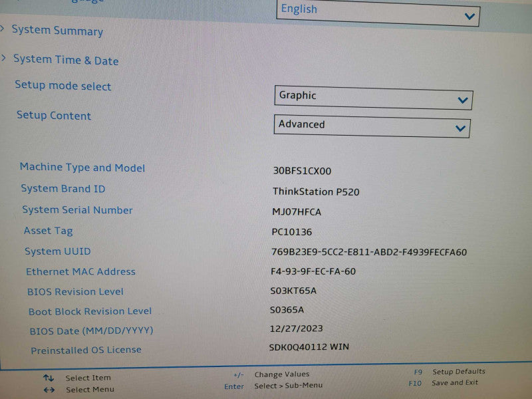Image resolution: width=532 pixels, height=399 pixels.
Task: Open the English language dropdown
Action: [378, 13]
